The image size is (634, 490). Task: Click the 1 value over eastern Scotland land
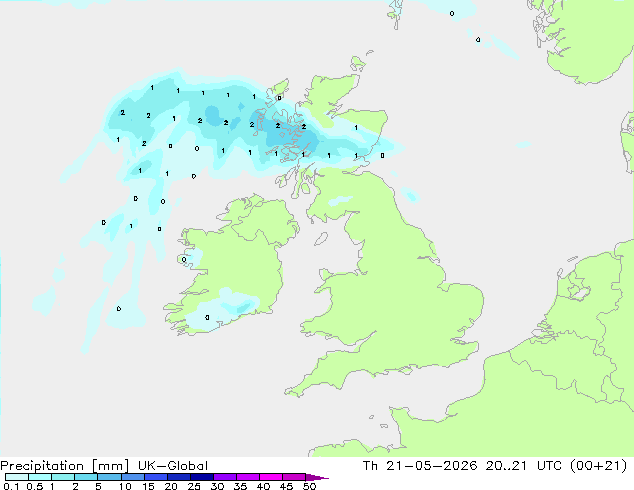(356, 128)
